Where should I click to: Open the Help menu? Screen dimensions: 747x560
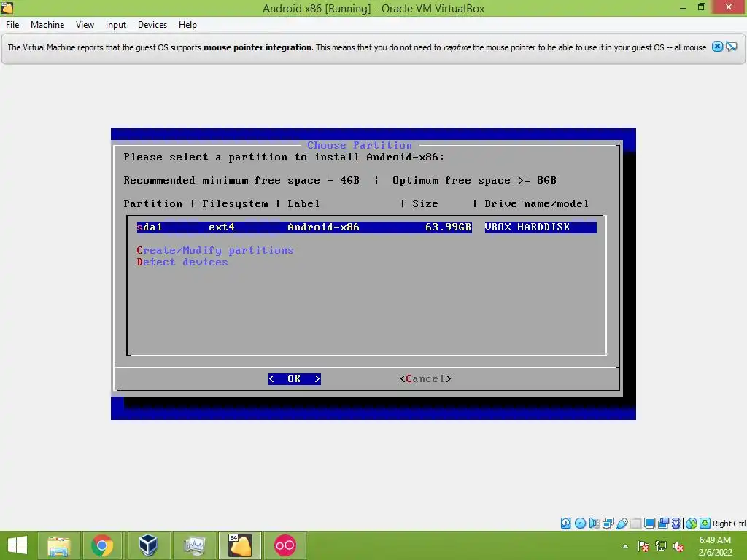(x=187, y=25)
